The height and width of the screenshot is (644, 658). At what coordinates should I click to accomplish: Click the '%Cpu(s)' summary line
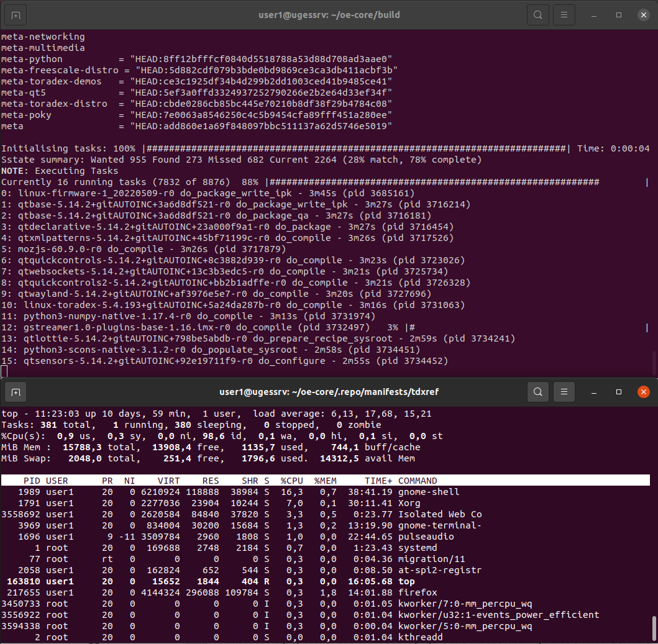click(x=222, y=437)
